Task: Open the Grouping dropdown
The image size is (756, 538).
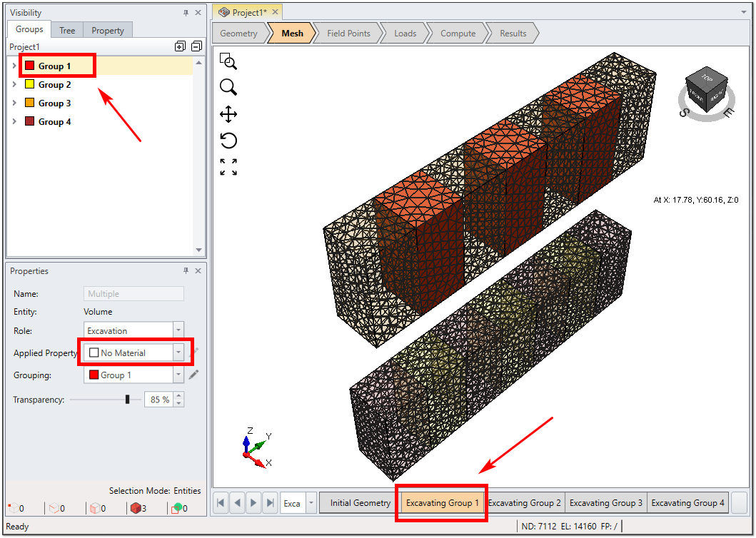Action: point(178,375)
